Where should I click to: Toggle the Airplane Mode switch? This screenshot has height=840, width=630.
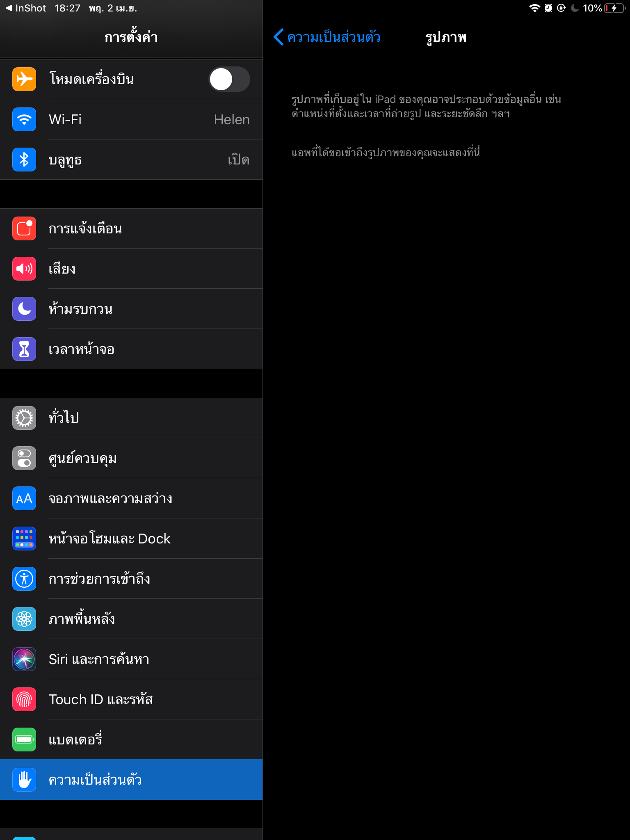click(229, 79)
